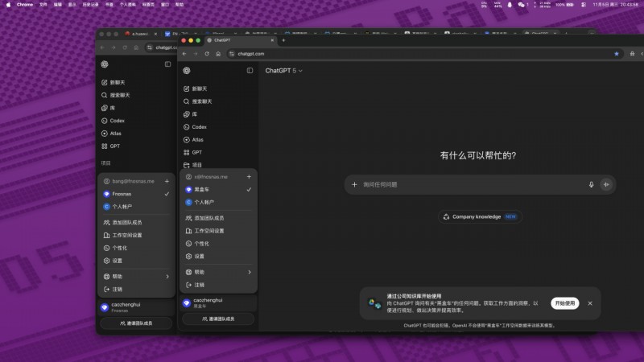This screenshot has height=362, width=644.
Task: Select Fnosnas workspace in back window menu
Action: pyautogui.click(x=136, y=194)
